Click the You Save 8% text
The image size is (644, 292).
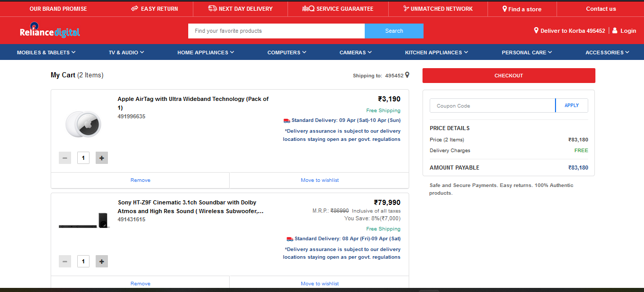point(372,218)
